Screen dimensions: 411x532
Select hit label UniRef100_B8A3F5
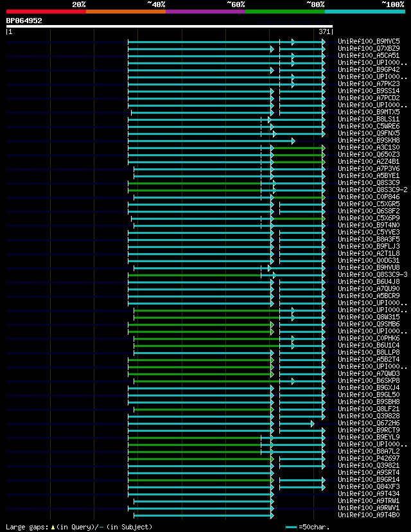point(369,239)
